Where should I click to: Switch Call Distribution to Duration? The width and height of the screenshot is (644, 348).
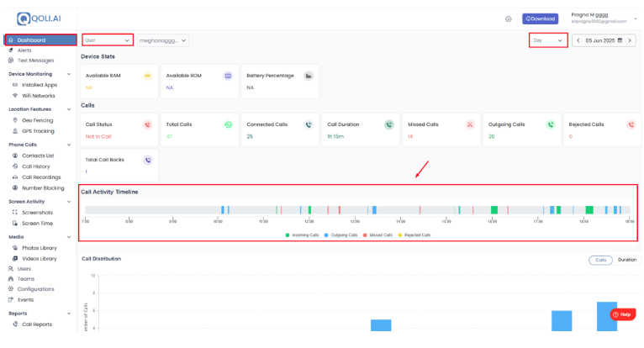(x=626, y=260)
